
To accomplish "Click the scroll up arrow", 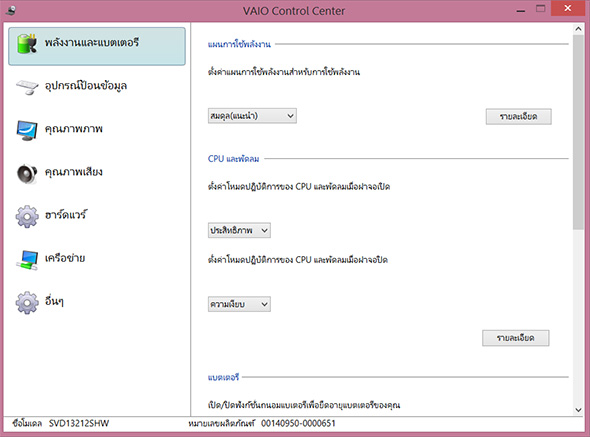I will point(578,29).
